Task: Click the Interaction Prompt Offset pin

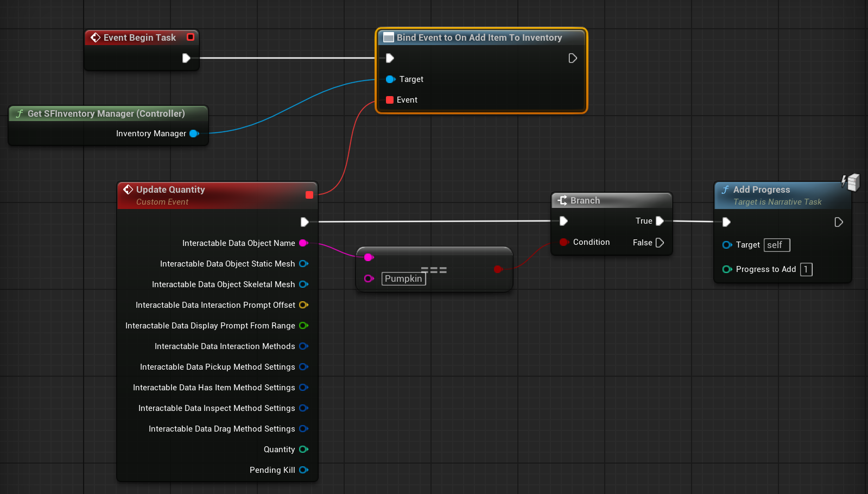Action: (304, 305)
